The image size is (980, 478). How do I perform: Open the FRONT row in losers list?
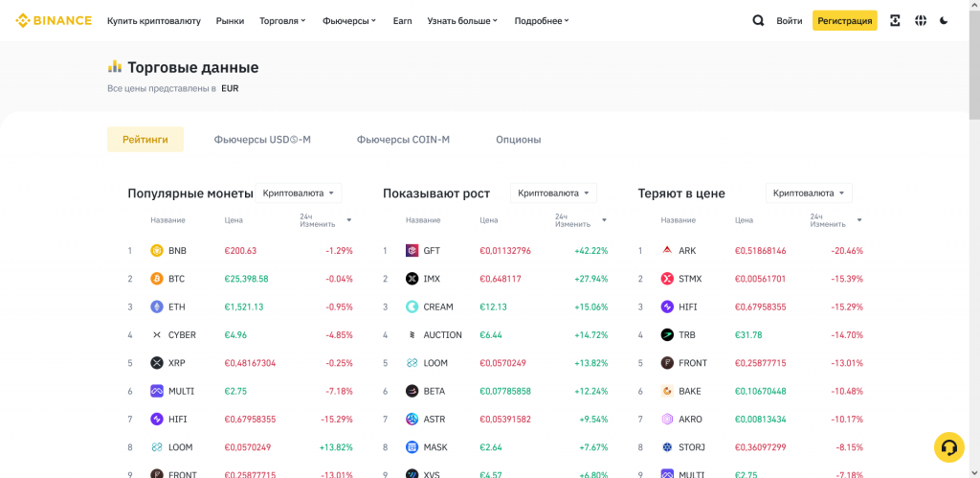[x=750, y=363]
